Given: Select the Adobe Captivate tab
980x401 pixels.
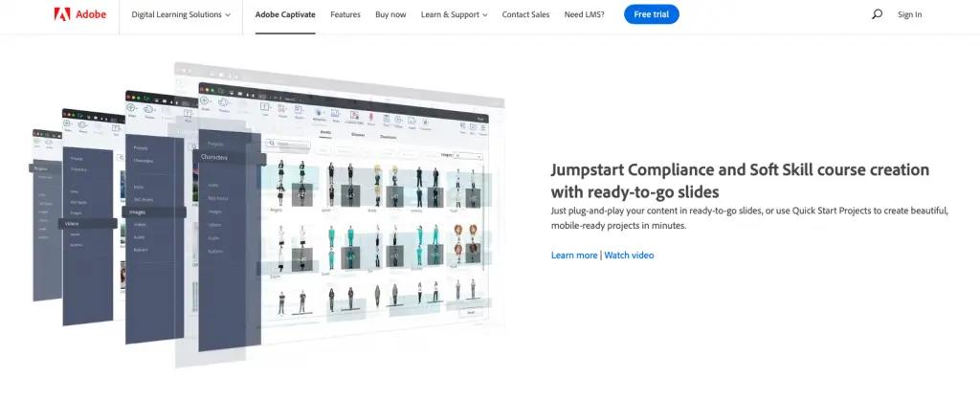Looking at the screenshot, I should [285, 14].
